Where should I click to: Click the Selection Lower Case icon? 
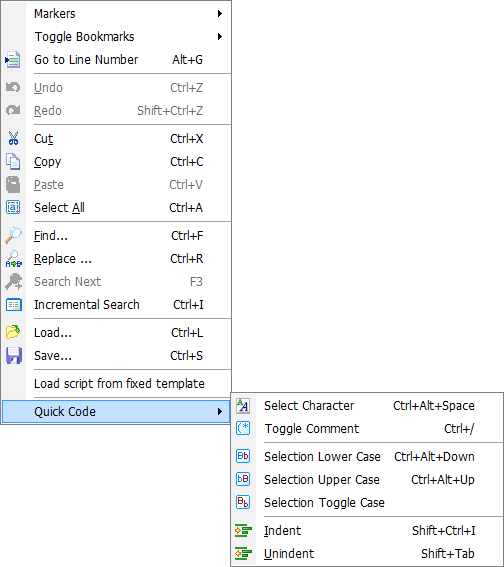coord(243,456)
